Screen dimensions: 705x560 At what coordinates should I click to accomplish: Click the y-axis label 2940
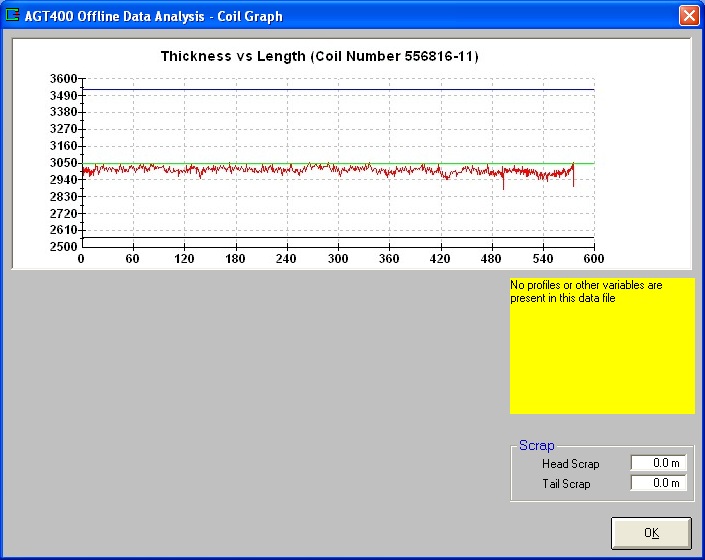tap(63, 179)
